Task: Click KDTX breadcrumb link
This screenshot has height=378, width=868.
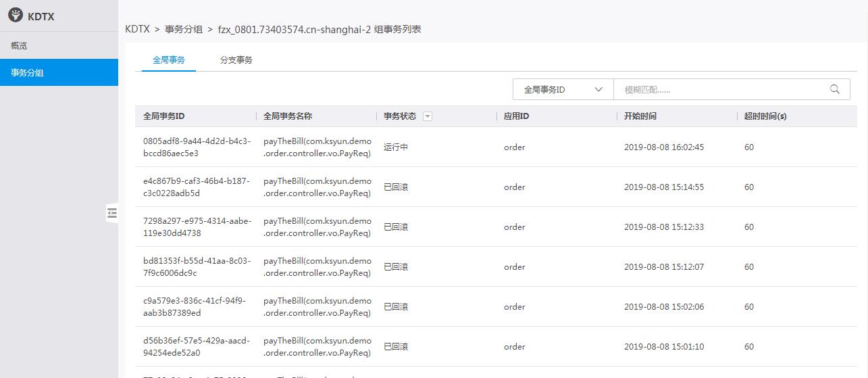Action: (138, 29)
